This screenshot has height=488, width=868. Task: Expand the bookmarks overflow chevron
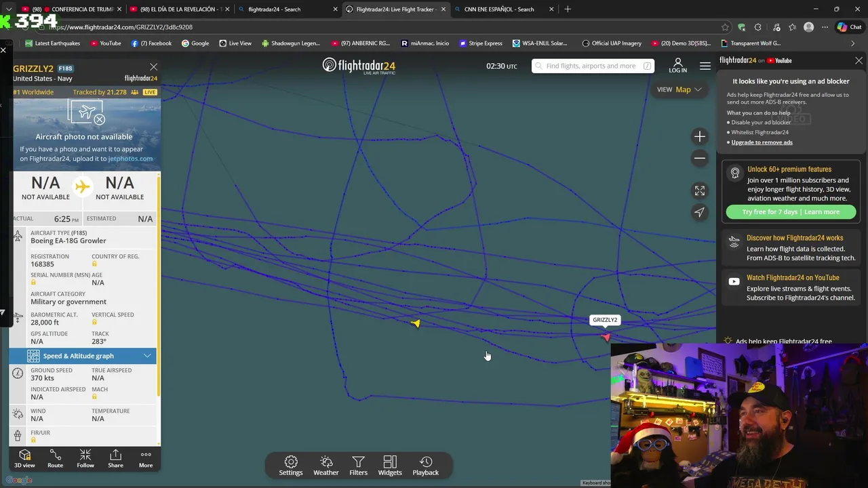coord(852,43)
